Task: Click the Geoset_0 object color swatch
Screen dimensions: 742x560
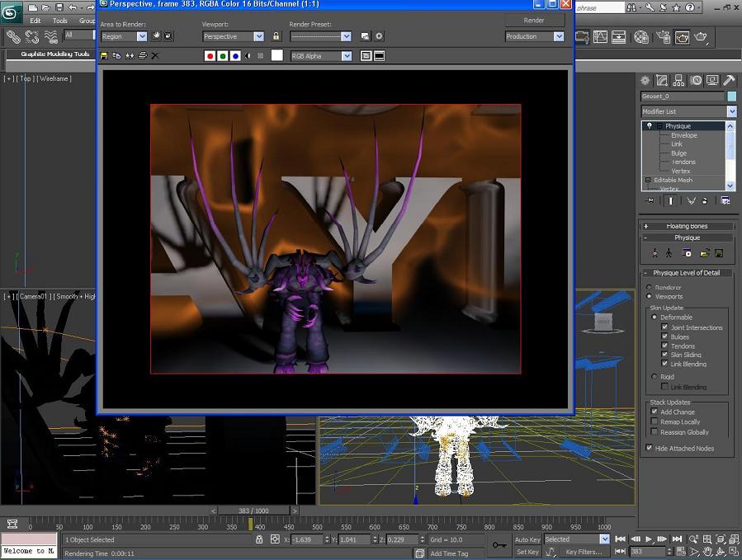Action: (x=731, y=96)
